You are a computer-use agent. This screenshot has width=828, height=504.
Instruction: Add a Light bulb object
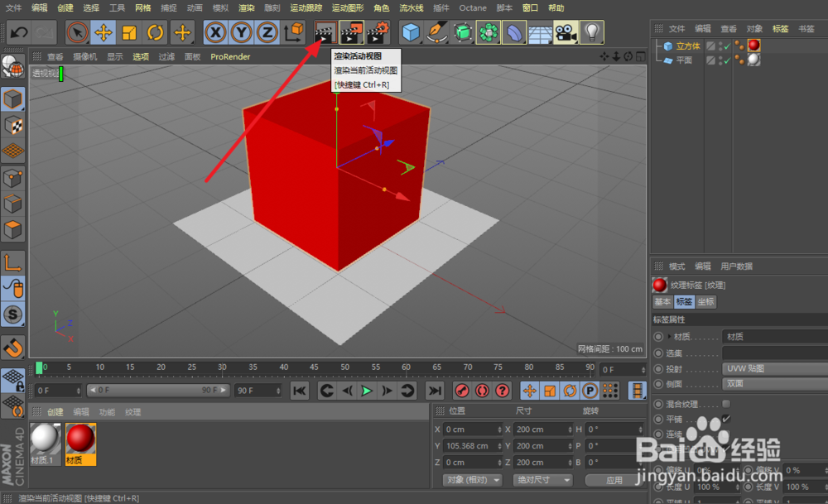point(592,33)
